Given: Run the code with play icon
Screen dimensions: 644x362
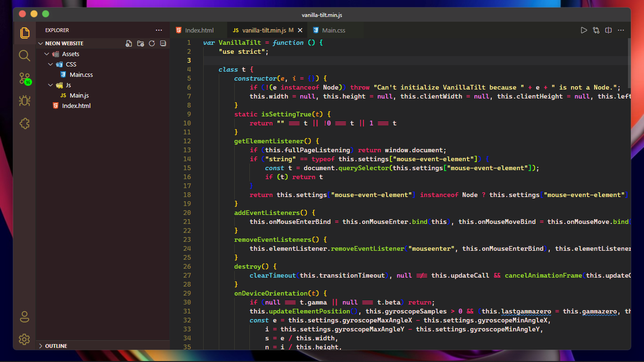Looking at the screenshot, I should click(x=584, y=30).
